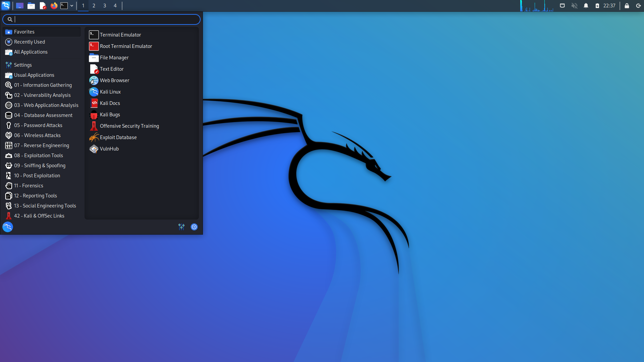Screen dimensions: 644x362
Task: Click the search input field
Action: 101,19
